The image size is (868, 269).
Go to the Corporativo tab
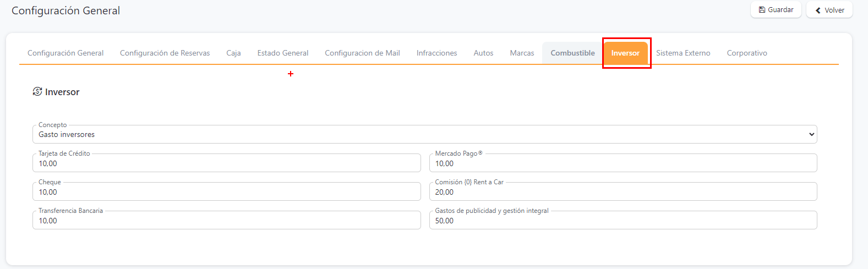747,53
